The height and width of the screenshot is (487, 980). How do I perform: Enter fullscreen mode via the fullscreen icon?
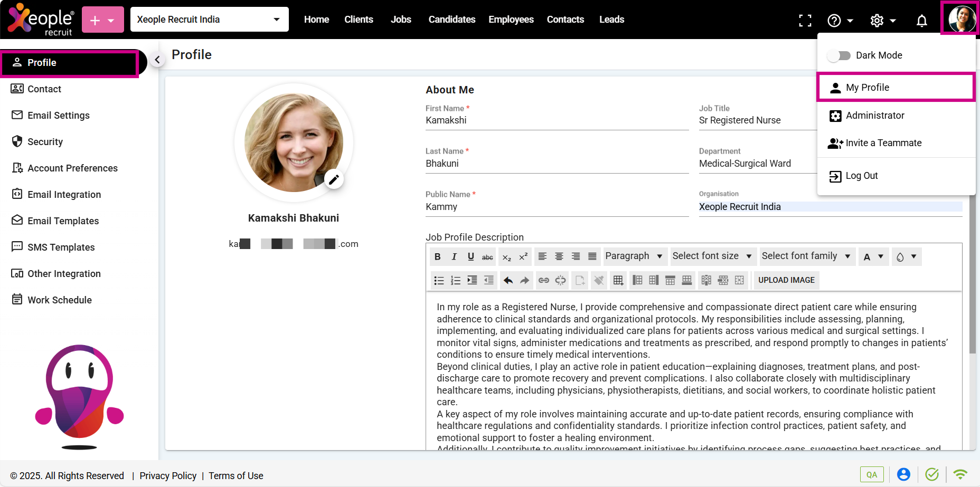point(805,21)
